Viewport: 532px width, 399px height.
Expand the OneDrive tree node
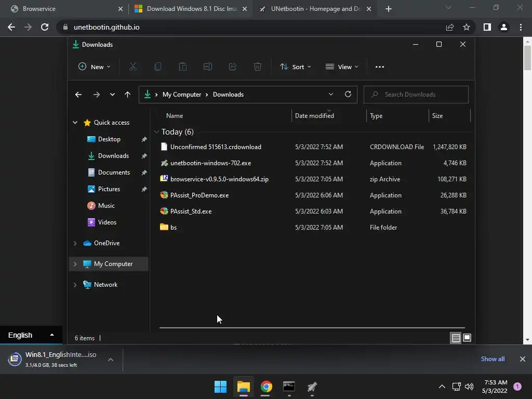pyautogui.click(x=75, y=243)
